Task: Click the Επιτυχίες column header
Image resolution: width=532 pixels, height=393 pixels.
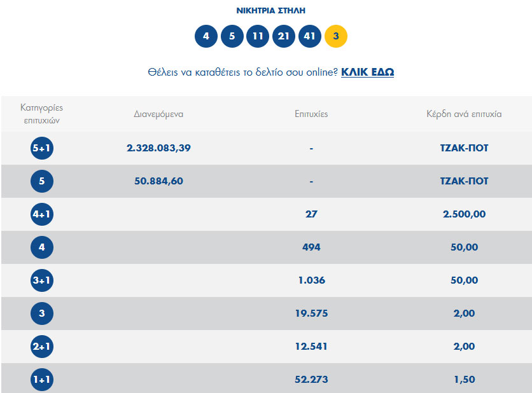Action: (311, 114)
